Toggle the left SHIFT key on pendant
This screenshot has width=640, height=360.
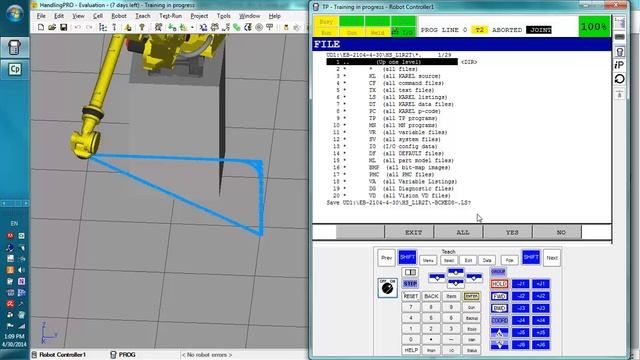pyautogui.click(x=407, y=257)
